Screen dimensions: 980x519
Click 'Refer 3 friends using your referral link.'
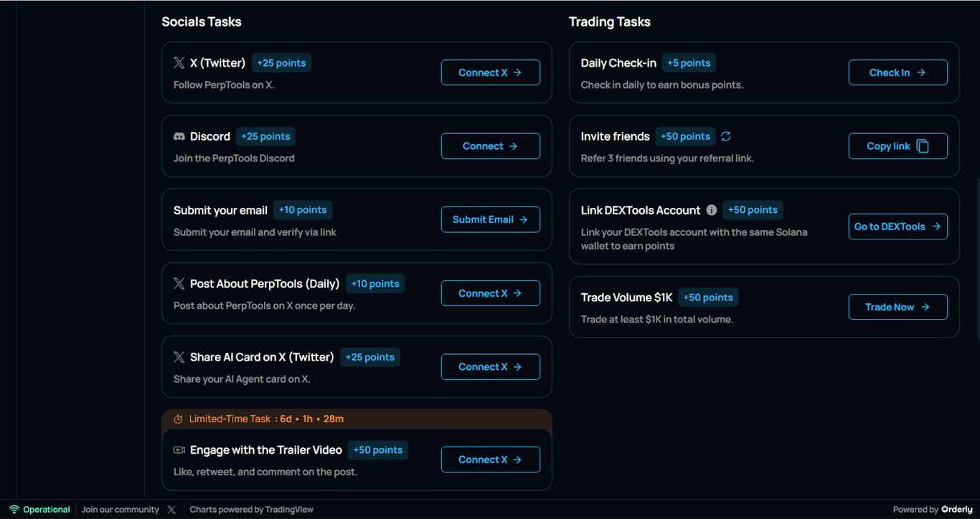point(667,158)
